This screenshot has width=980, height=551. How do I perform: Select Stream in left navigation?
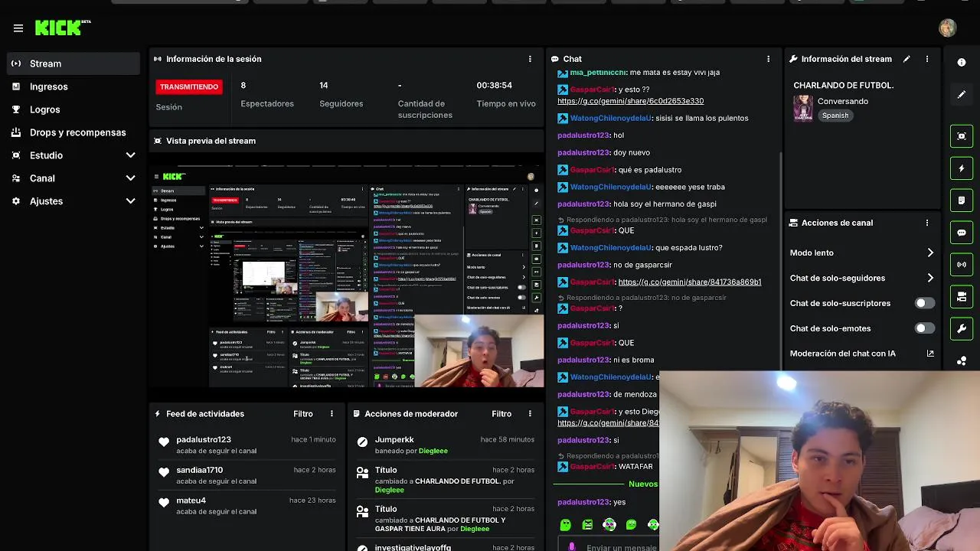73,64
